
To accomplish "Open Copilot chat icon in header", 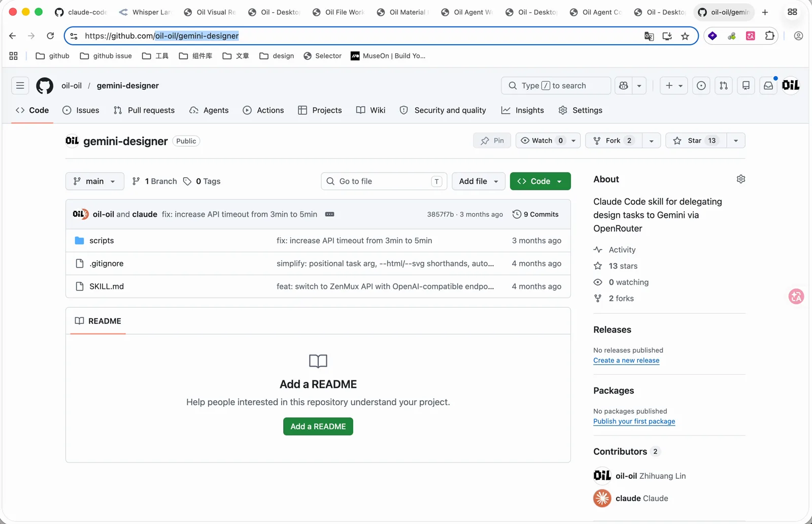I will [x=624, y=85].
